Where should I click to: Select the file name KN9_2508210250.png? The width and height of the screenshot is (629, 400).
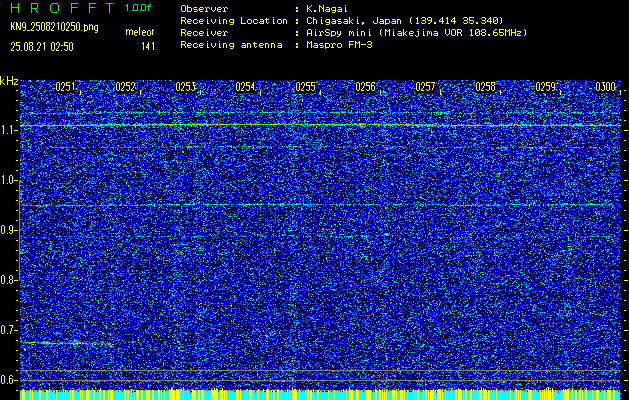click(54, 27)
